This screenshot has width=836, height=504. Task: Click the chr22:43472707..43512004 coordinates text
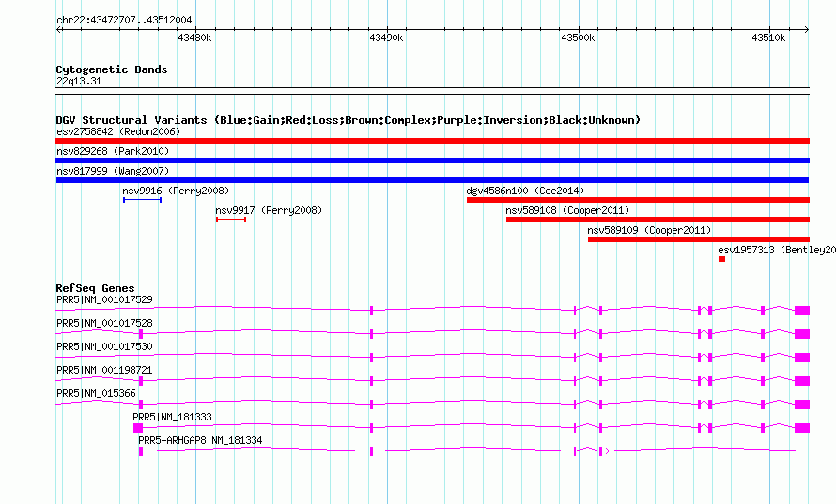tap(124, 20)
